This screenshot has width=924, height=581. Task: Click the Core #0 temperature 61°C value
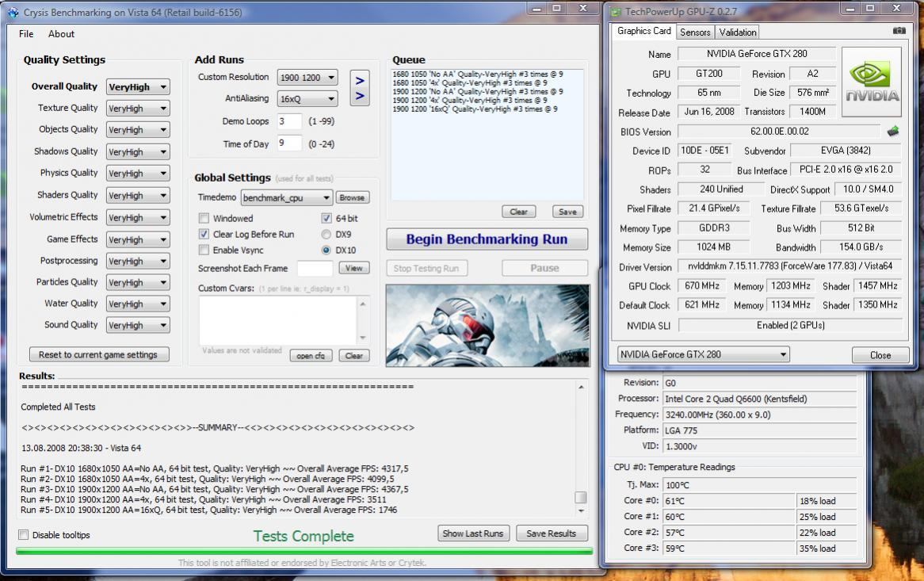(729, 501)
